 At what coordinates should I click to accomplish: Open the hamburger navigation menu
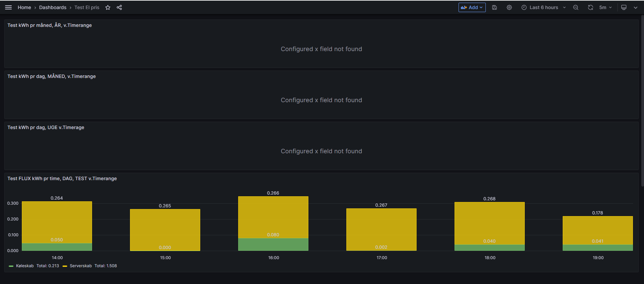8,7
